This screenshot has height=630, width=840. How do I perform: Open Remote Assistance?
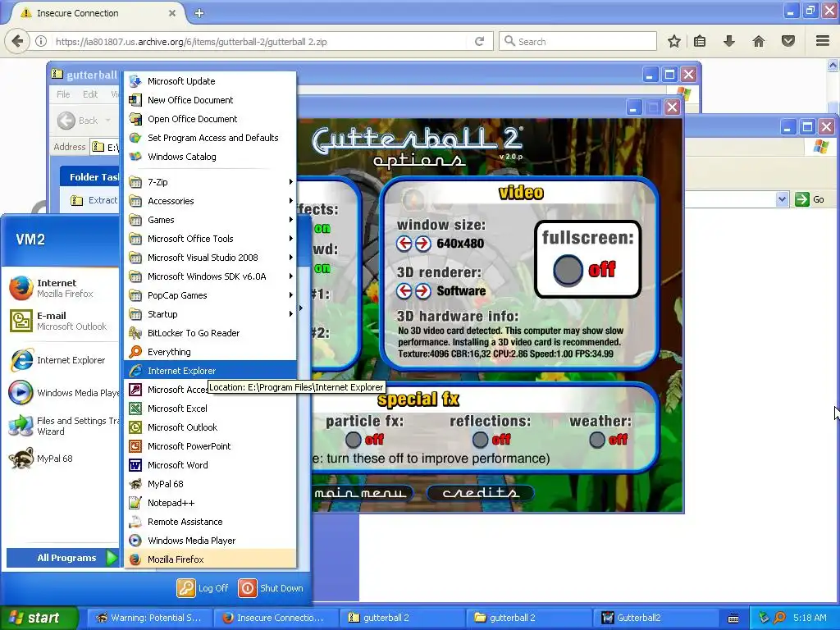(211, 521)
